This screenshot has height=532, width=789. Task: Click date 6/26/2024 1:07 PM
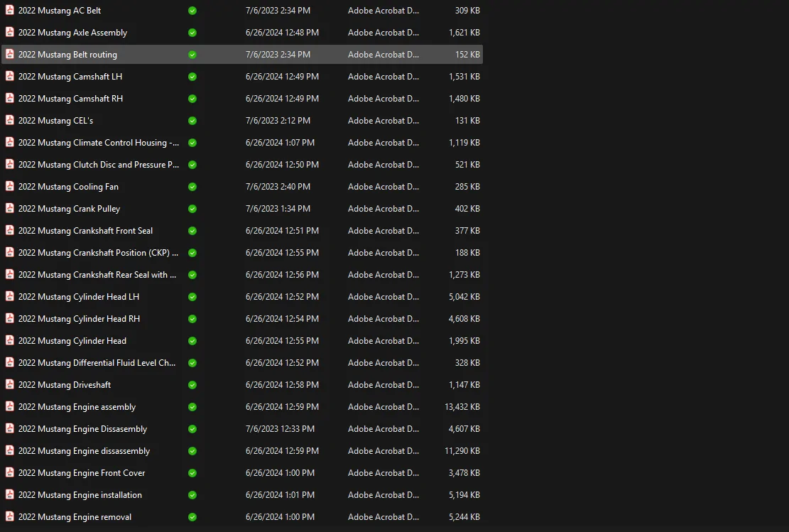click(280, 143)
